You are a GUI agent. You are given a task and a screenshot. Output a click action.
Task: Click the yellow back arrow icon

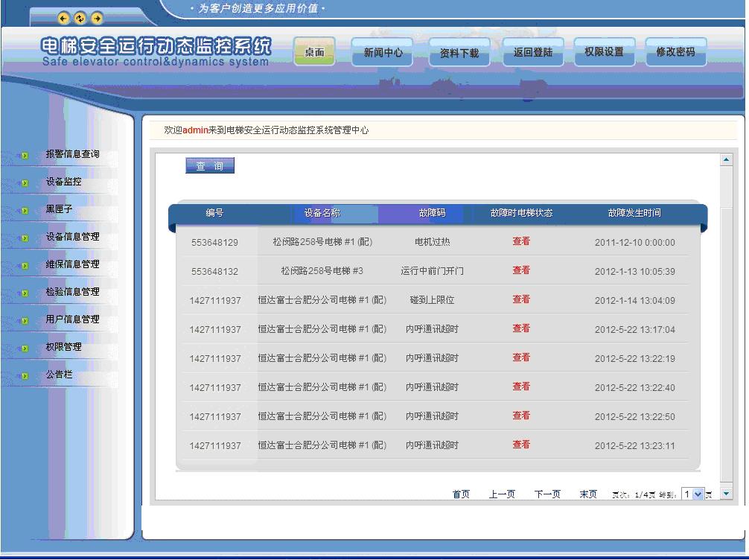click(x=63, y=19)
